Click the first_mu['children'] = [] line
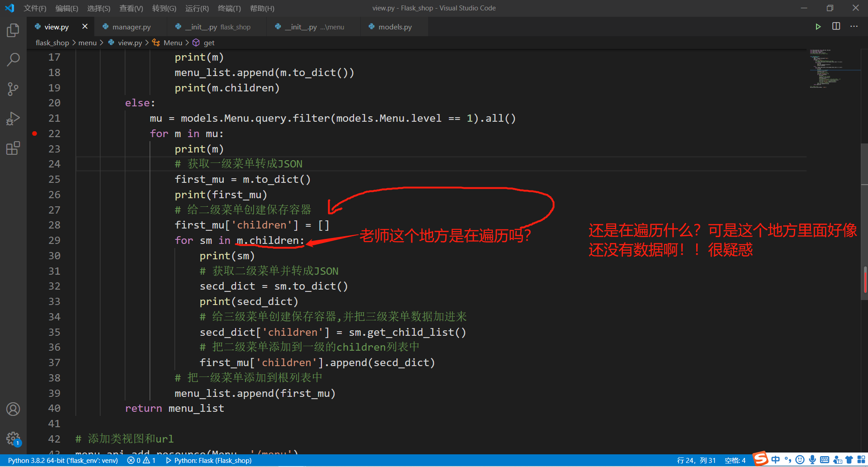Image resolution: width=868 pixels, height=467 pixels. [x=252, y=225]
